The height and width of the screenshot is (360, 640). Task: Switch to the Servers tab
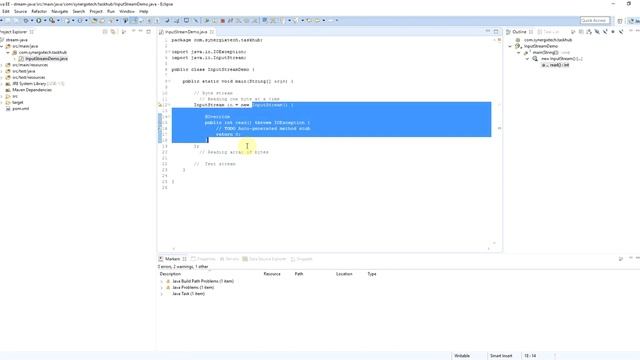click(x=229, y=259)
